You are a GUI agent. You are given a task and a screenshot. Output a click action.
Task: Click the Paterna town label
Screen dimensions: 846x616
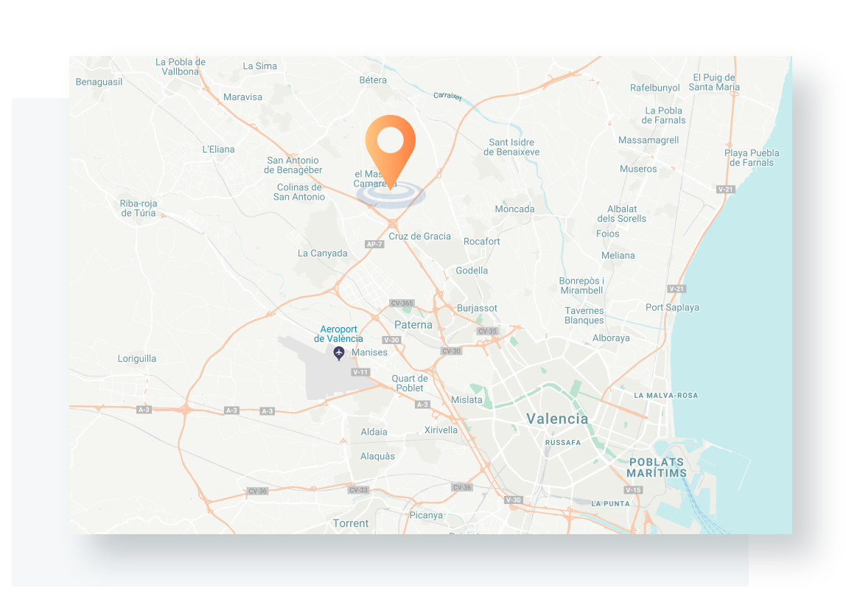pyautogui.click(x=413, y=325)
